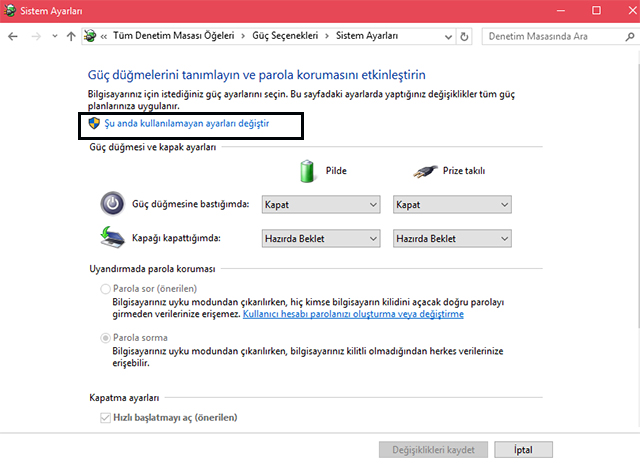Viewport: 640px width, 465px height.
Task: Click the Forward arrow navigation button
Action: click(x=36, y=36)
